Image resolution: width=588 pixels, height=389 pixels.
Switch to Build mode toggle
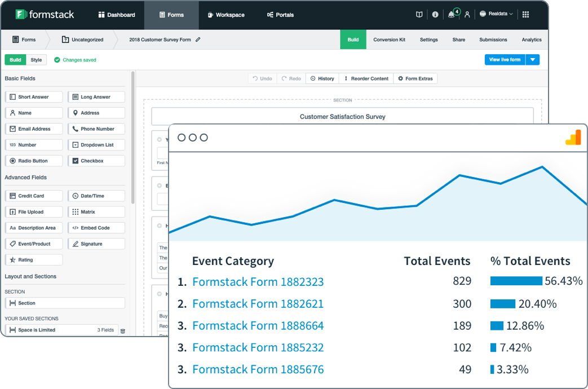click(x=15, y=60)
